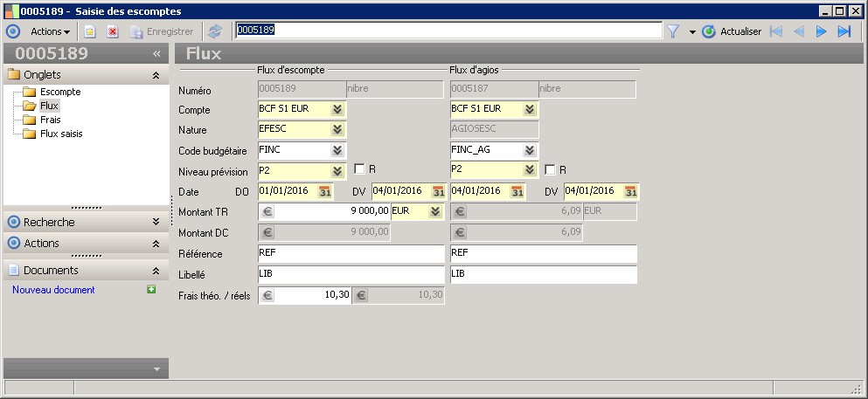Viewport: 868px width, 399px height.
Task: Open Niveau prévision dropdown in Flux d'agios
Action: tap(530, 170)
